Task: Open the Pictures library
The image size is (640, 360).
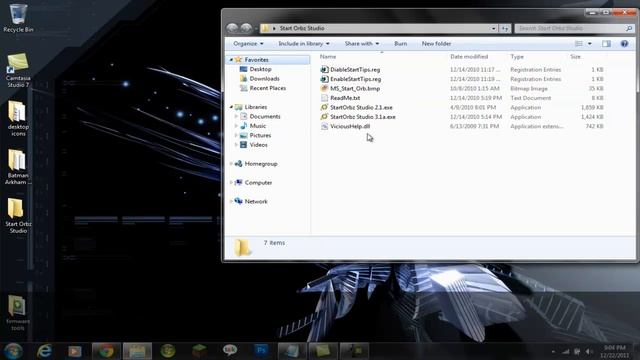Action: click(x=260, y=136)
